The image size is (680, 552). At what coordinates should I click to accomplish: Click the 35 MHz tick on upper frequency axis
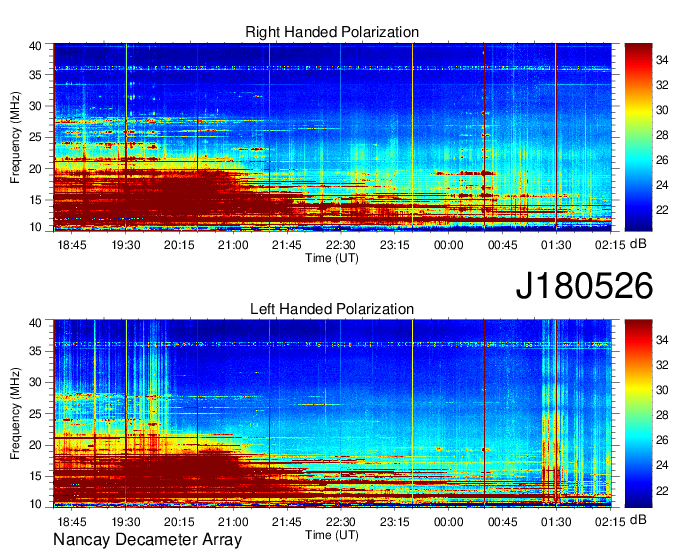36,75
